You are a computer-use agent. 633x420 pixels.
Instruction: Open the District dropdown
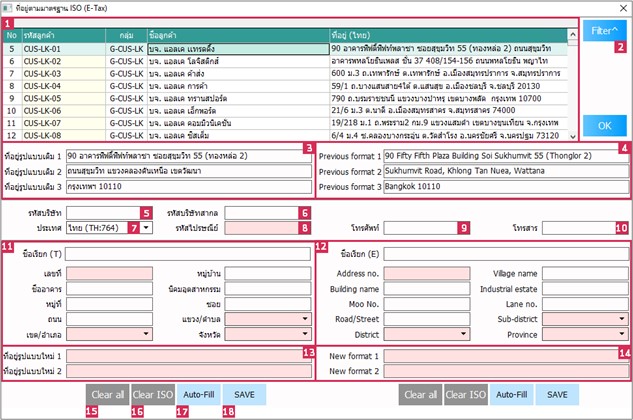point(463,334)
